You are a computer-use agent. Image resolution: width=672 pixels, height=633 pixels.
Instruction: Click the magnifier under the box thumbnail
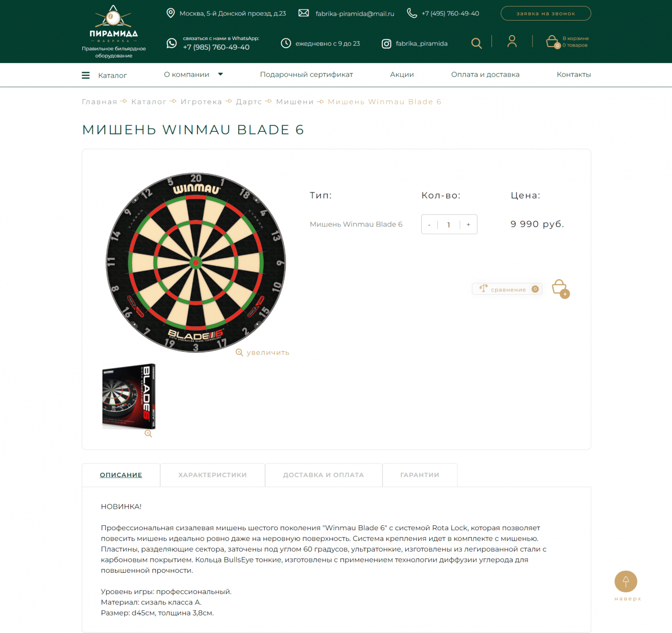148,434
